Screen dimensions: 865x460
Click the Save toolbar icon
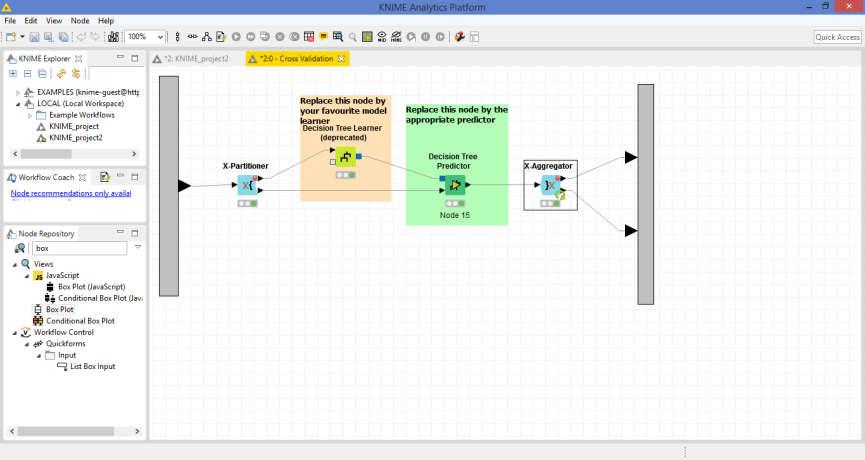click(34, 37)
